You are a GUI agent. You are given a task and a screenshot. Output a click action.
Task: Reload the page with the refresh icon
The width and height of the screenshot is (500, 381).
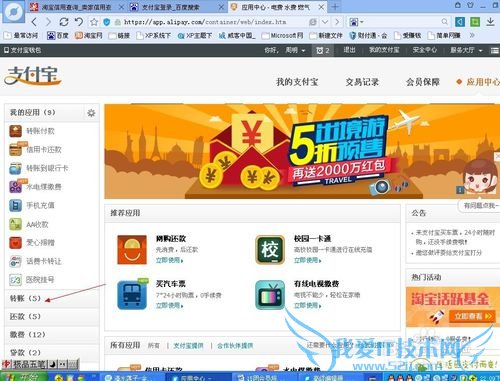(64, 22)
